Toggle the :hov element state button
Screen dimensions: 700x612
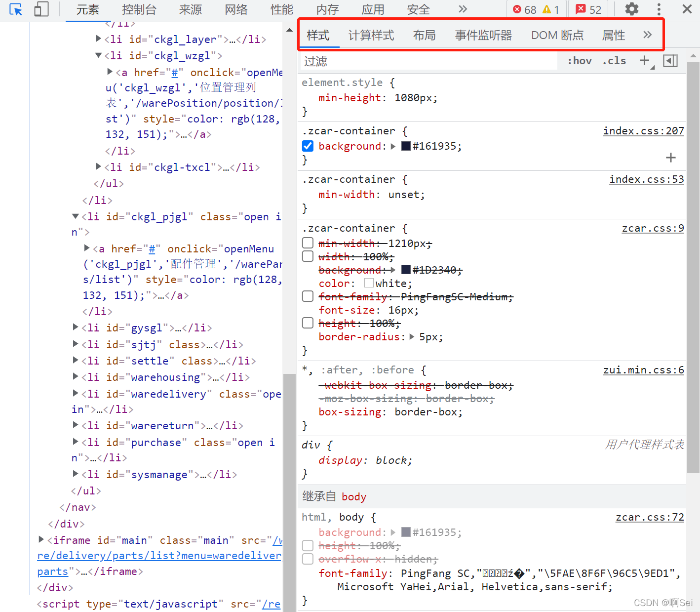pos(579,61)
